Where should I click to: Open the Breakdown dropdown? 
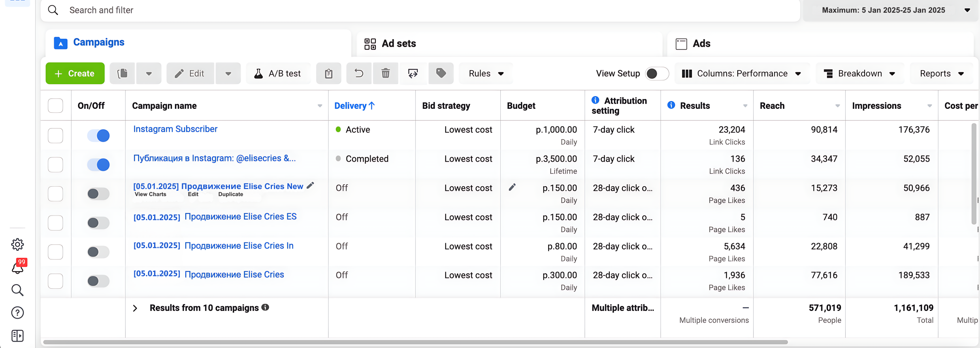pos(859,74)
